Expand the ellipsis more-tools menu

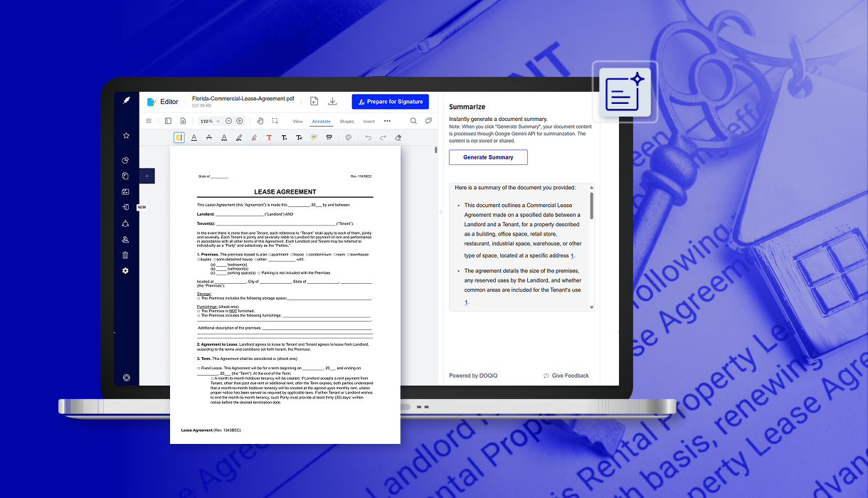pyautogui.click(x=388, y=121)
